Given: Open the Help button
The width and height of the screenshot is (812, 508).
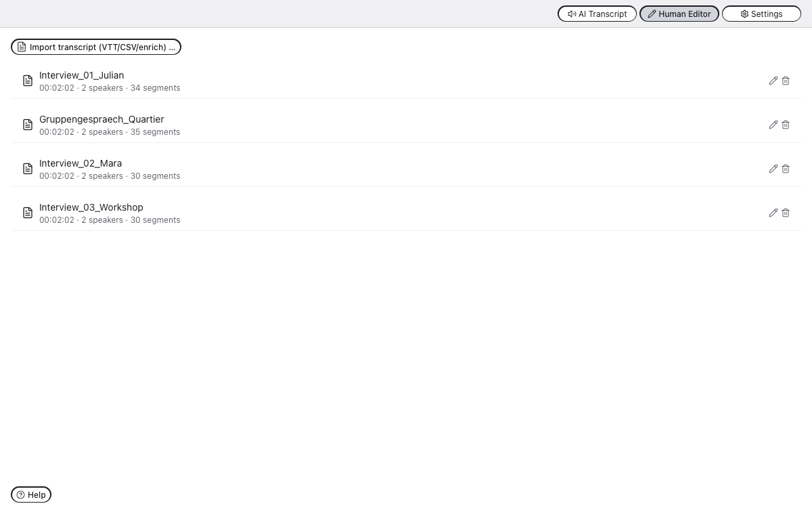Looking at the screenshot, I should 31,494.
